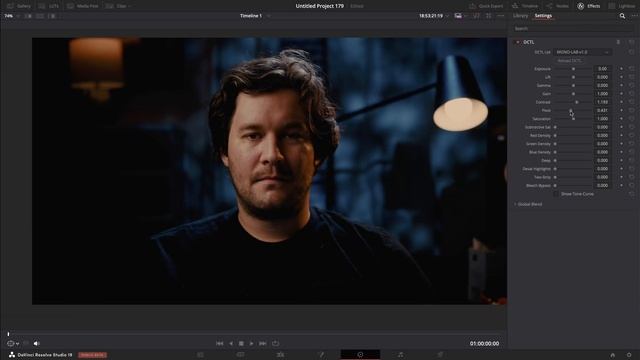Image resolution: width=640 pixels, height=360 pixels.
Task: Click the Pivot value field
Action: [602, 111]
